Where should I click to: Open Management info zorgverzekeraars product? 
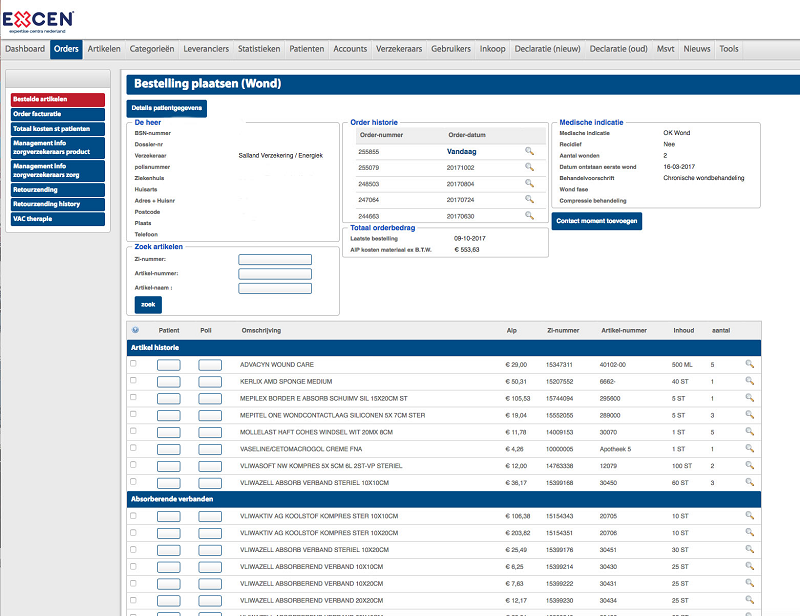click(58, 147)
